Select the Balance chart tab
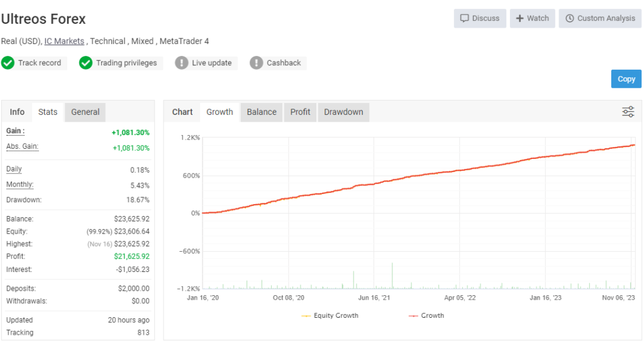 [x=262, y=112]
